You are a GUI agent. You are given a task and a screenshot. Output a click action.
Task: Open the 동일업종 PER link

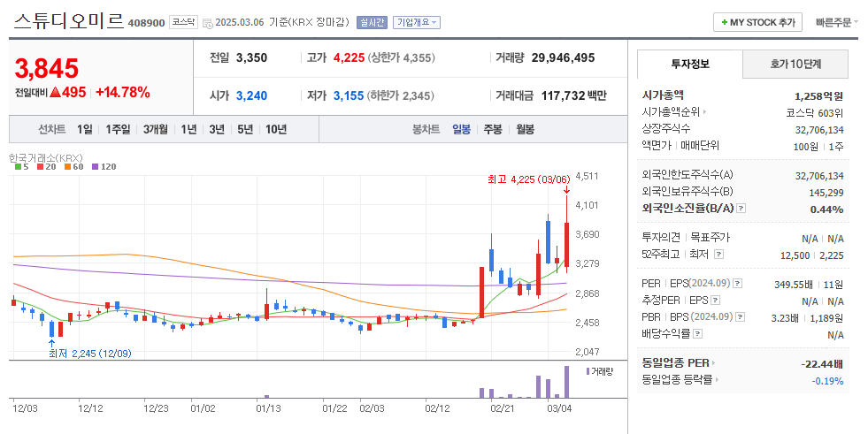678,363
